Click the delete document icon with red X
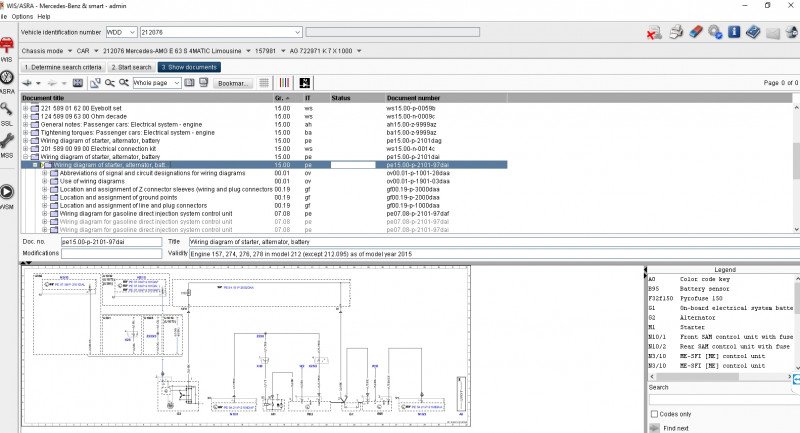 [x=654, y=32]
